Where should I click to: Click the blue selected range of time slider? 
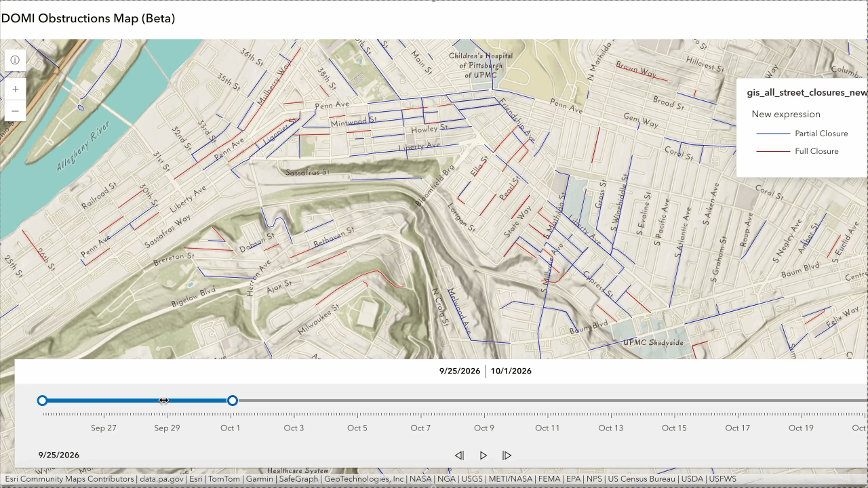pyautogui.click(x=138, y=401)
